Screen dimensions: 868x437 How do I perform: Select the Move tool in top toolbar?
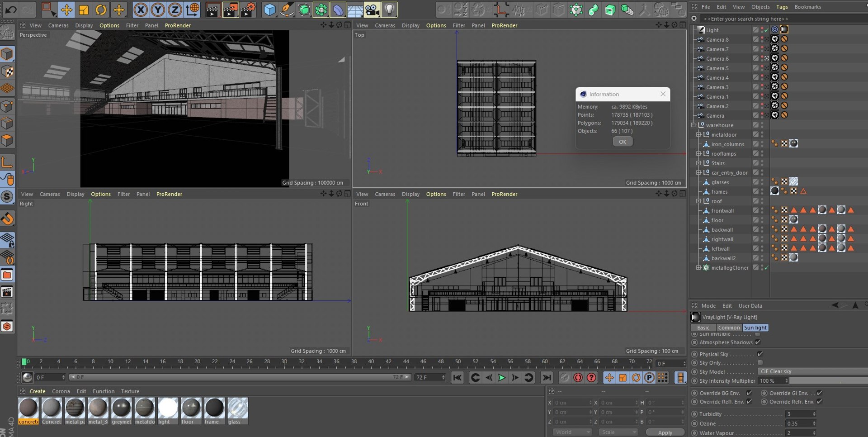tap(66, 9)
